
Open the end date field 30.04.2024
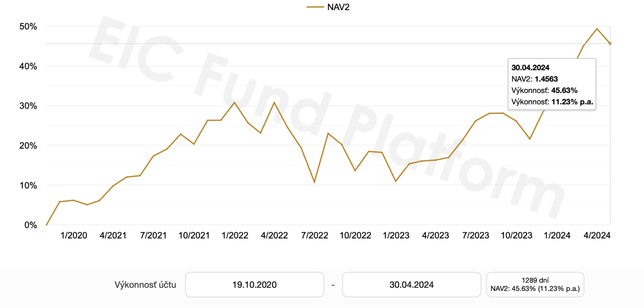tap(411, 285)
